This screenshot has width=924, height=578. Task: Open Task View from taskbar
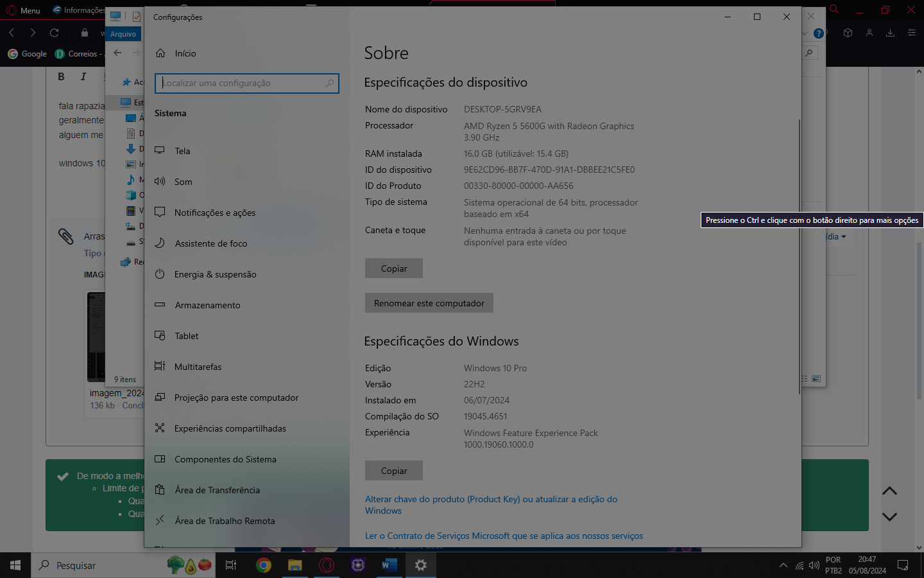(231, 565)
